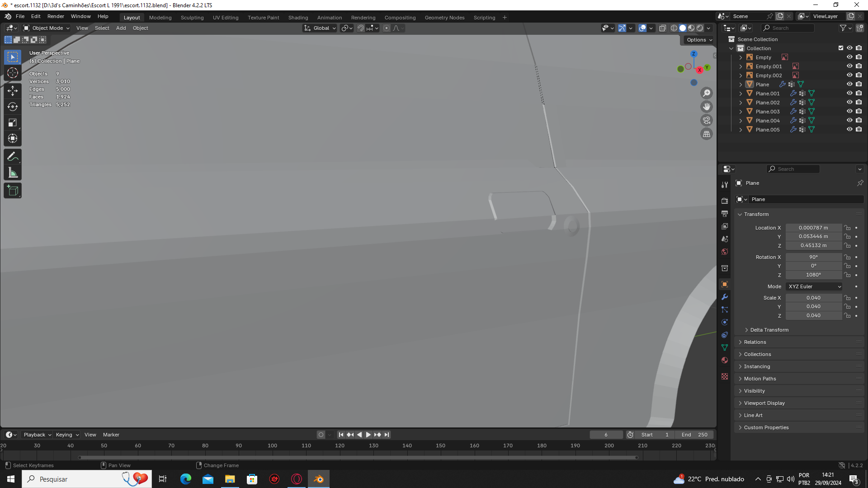The height and width of the screenshot is (488, 868).
Task: Uncheck Collection exclude checkbox
Action: click(x=841, y=48)
